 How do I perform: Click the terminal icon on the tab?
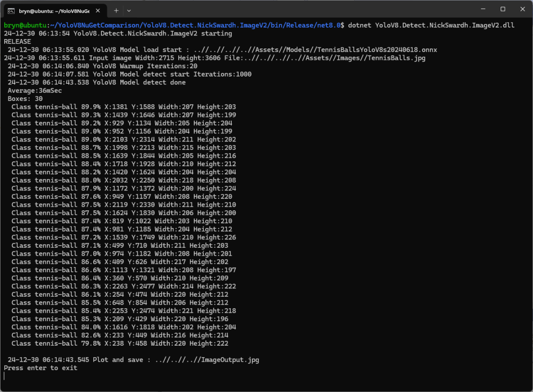(x=10, y=10)
